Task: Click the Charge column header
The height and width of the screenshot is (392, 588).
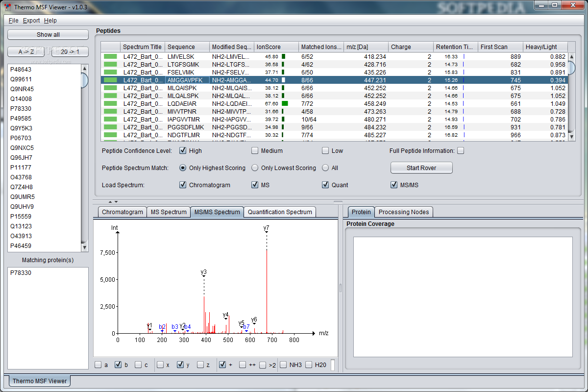Action: point(411,47)
